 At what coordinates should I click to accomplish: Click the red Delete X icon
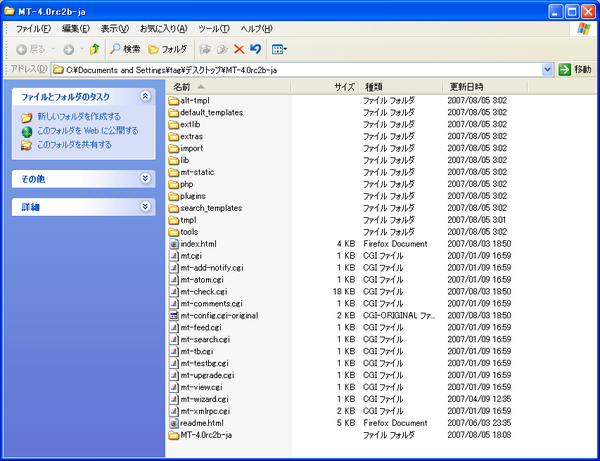click(239, 49)
